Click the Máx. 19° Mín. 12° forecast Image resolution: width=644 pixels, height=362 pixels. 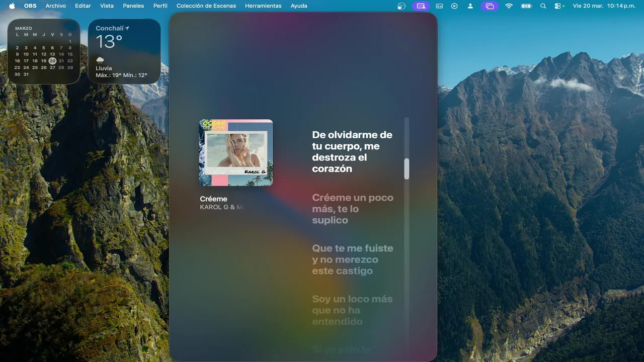(121, 75)
